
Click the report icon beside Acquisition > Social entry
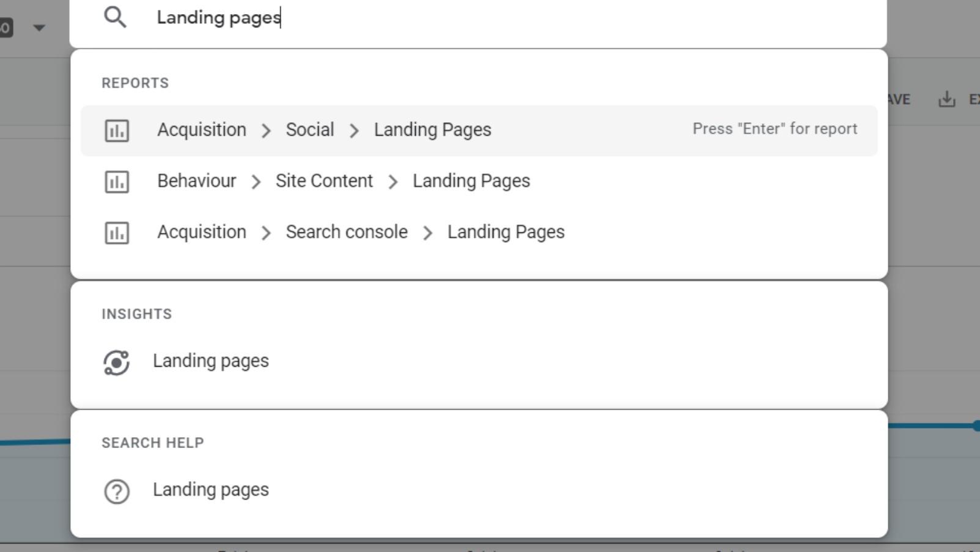(117, 130)
